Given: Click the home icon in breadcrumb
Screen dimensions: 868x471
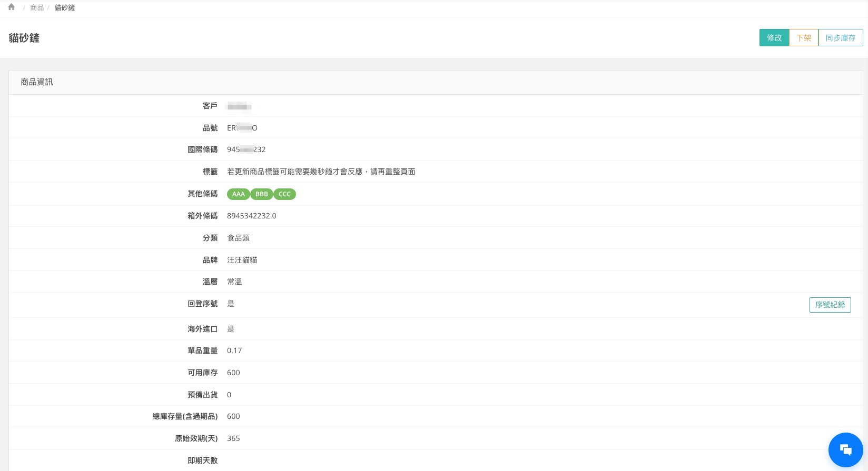Looking at the screenshot, I should click(x=11, y=7).
